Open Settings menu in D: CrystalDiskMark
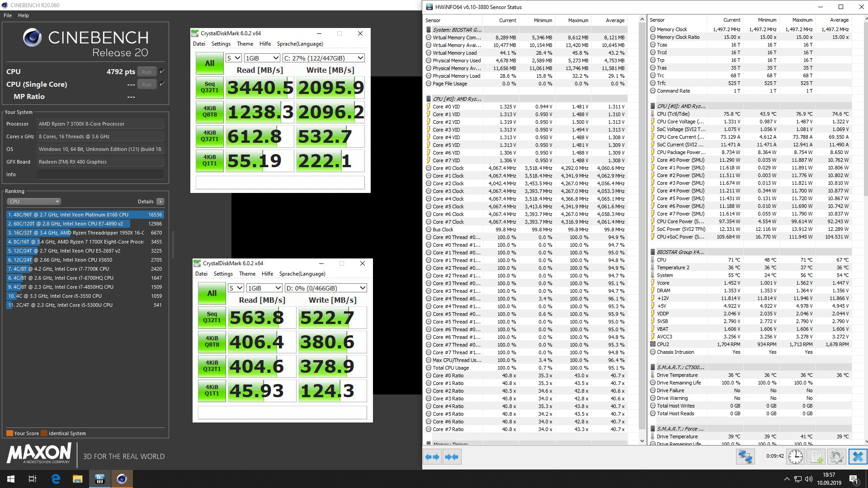This screenshot has height=488, width=868. 223,274
